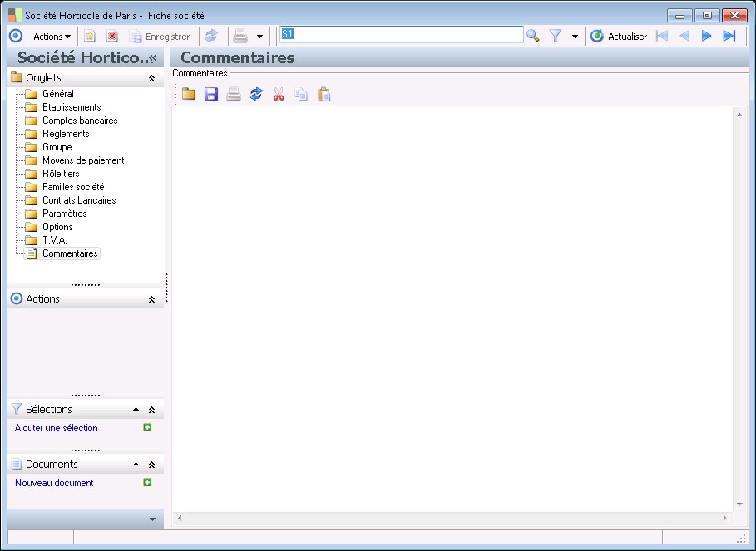
Task: Select Contrats bancaires in the tree
Action: pos(79,200)
